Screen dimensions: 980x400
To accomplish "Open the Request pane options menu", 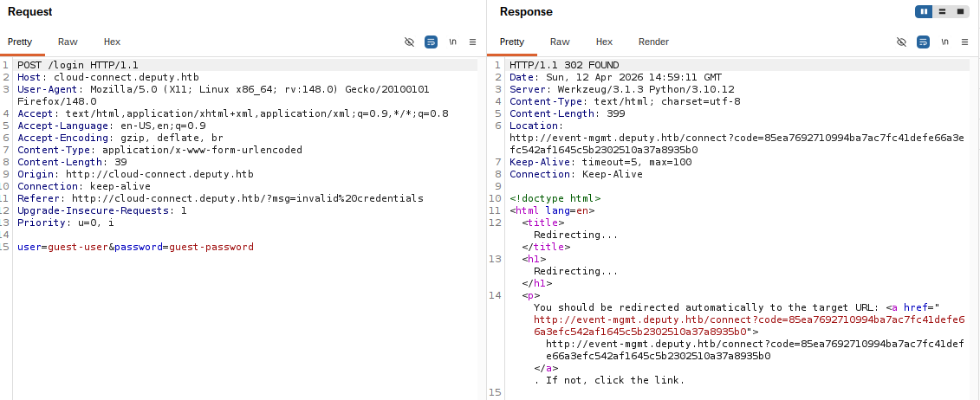I will click(472, 42).
